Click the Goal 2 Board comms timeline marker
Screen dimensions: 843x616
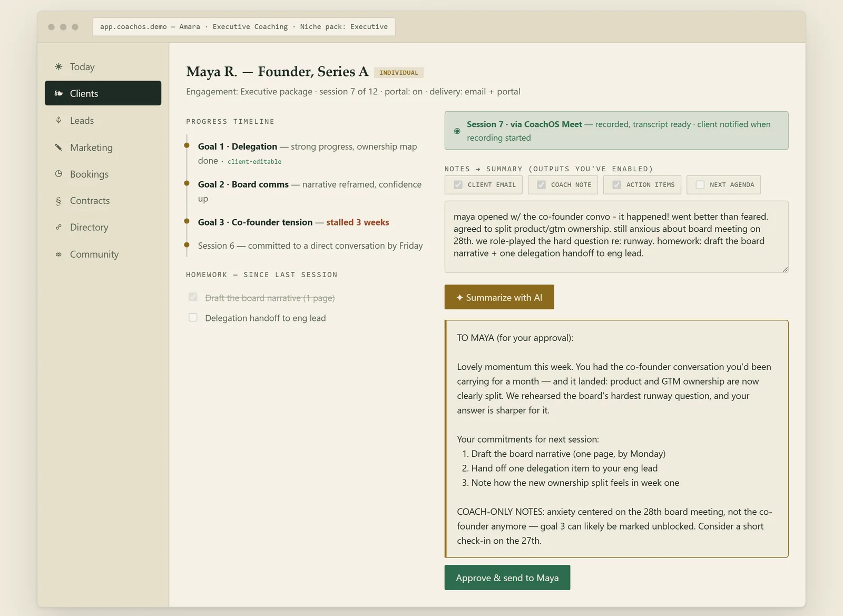[187, 183]
